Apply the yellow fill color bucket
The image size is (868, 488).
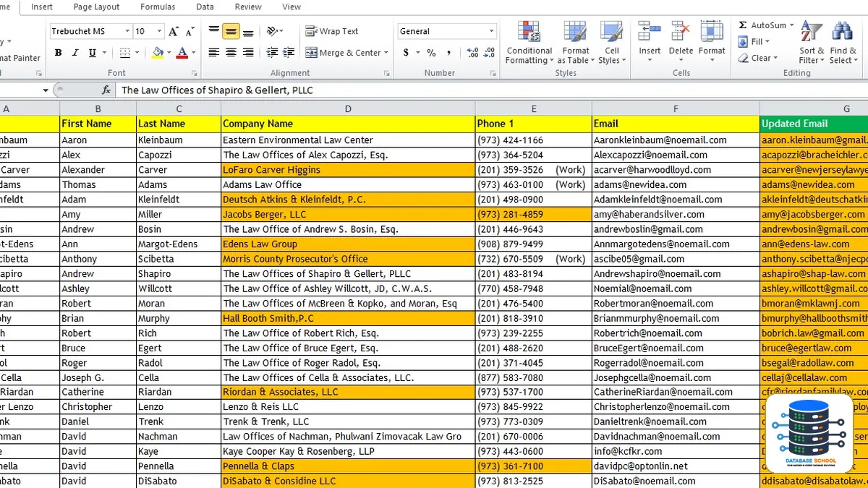[158, 53]
